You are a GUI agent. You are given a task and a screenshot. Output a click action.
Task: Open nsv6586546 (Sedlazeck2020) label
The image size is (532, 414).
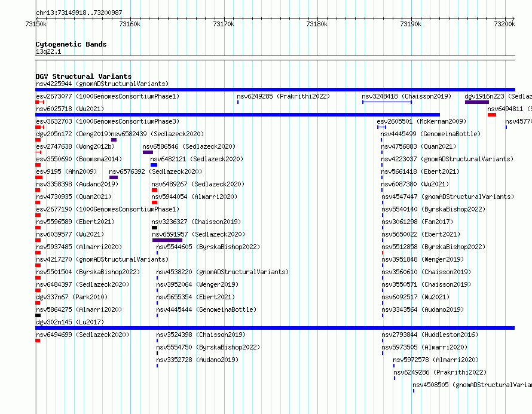pyautogui.click(x=189, y=146)
